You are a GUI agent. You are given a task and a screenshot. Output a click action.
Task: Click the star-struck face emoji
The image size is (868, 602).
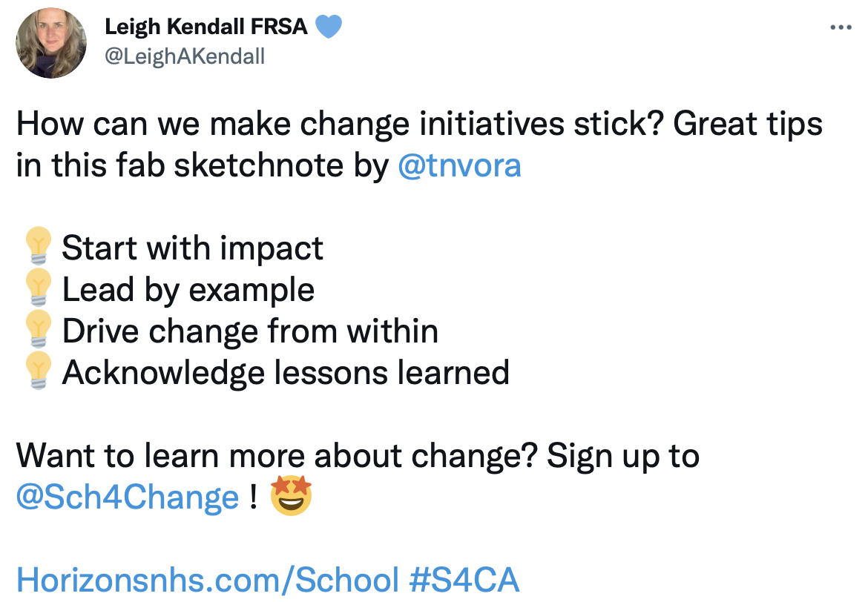[291, 496]
